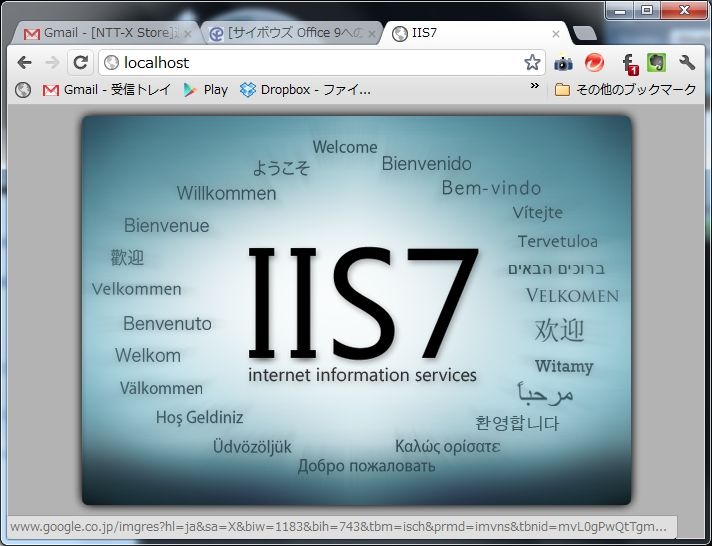Screen dimensions: 712x546
Task: Close the IIS7 tab
Action: tap(556, 34)
